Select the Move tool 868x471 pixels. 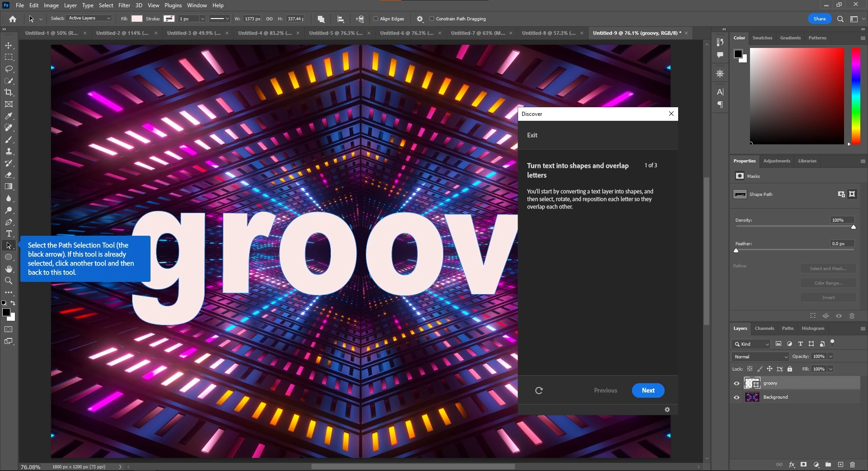[x=9, y=46]
